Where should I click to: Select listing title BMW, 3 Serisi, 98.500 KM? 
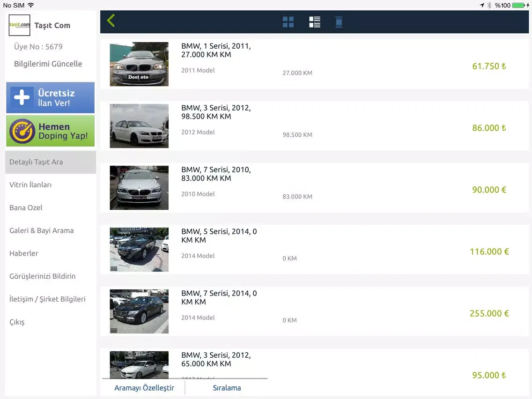pos(216,112)
